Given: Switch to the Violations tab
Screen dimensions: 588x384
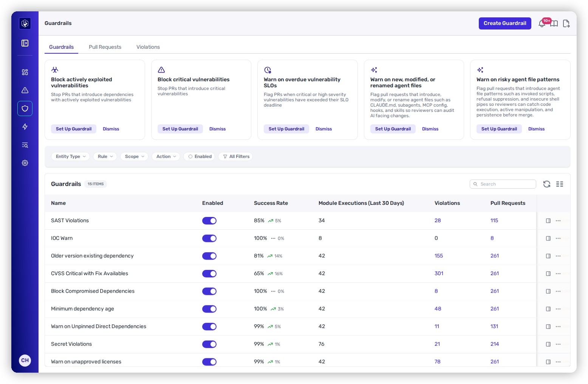Looking at the screenshot, I should click(148, 47).
